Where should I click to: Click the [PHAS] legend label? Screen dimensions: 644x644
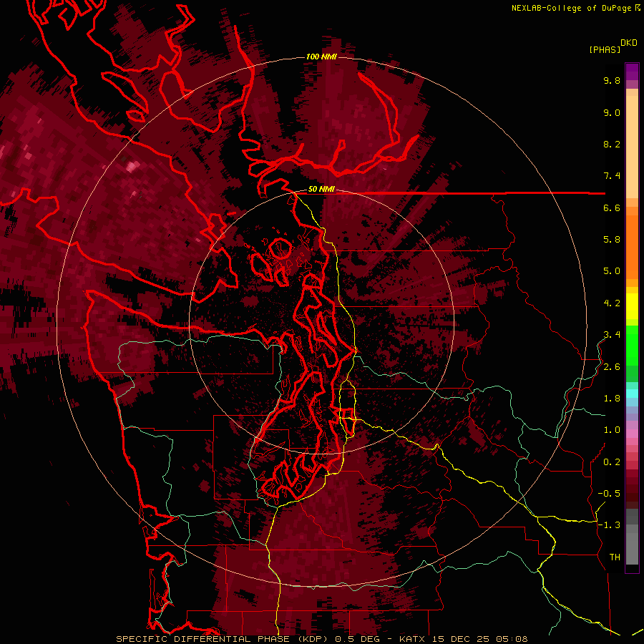[x=605, y=49]
